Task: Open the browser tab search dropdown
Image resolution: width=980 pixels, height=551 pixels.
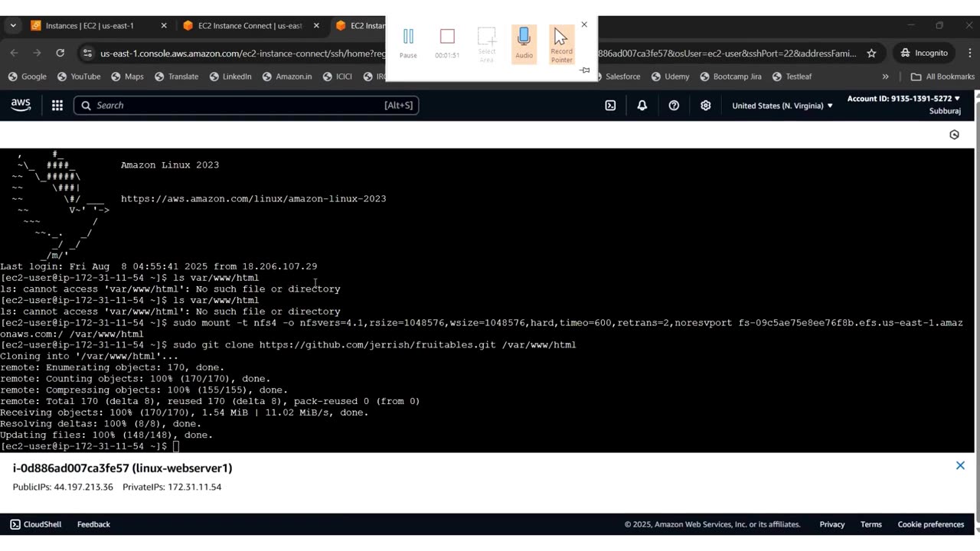Action: pos(13,25)
